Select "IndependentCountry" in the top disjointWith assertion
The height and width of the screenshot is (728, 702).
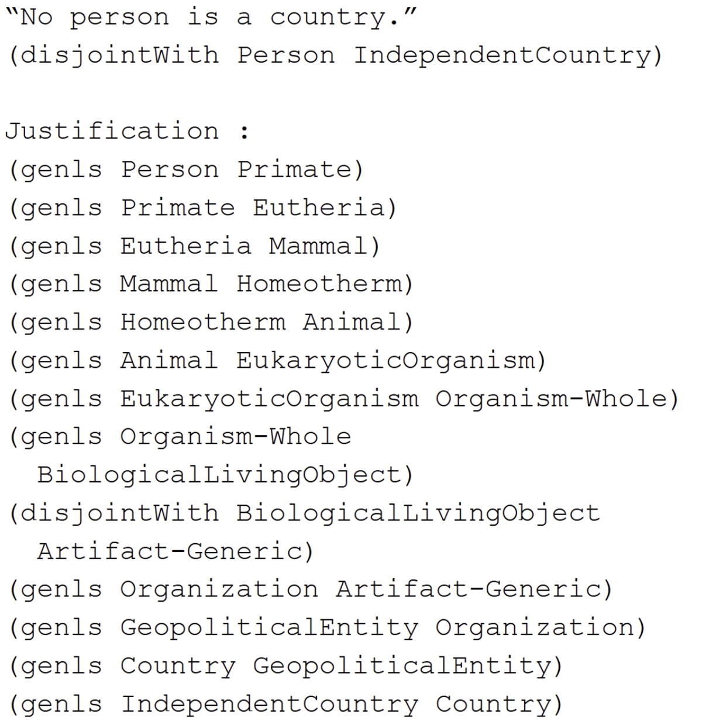click(502, 56)
